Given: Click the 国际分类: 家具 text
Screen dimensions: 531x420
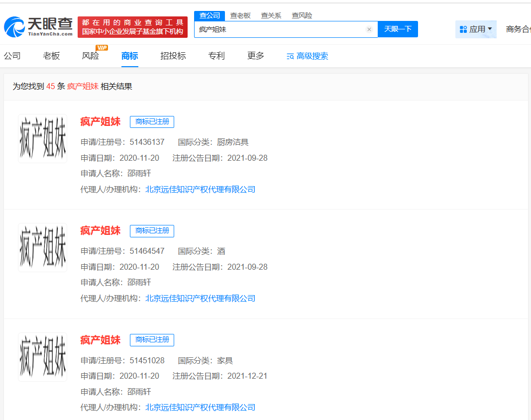Looking at the screenshot, I should pos(206,361).
